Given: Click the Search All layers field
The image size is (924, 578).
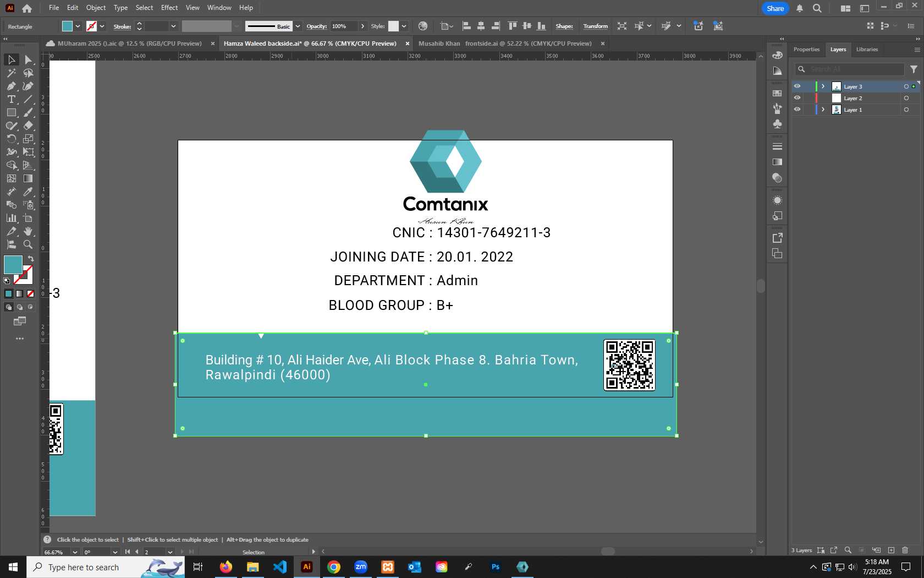Looking at the screenshot, I should click(x=850, y=69).
